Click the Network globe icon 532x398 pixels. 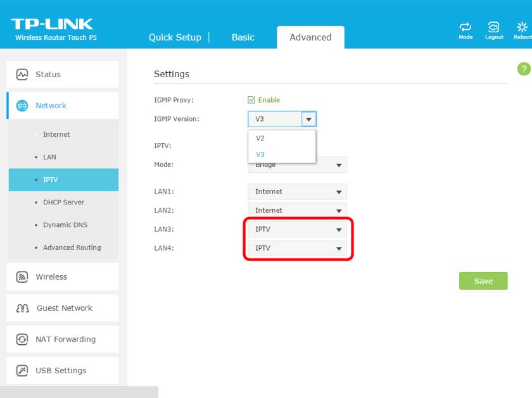coord(22,106)
